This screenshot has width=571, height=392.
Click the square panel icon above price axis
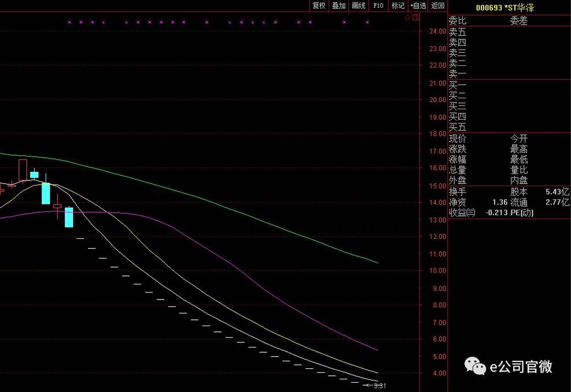pyautogui.click(x=415, y=18)
